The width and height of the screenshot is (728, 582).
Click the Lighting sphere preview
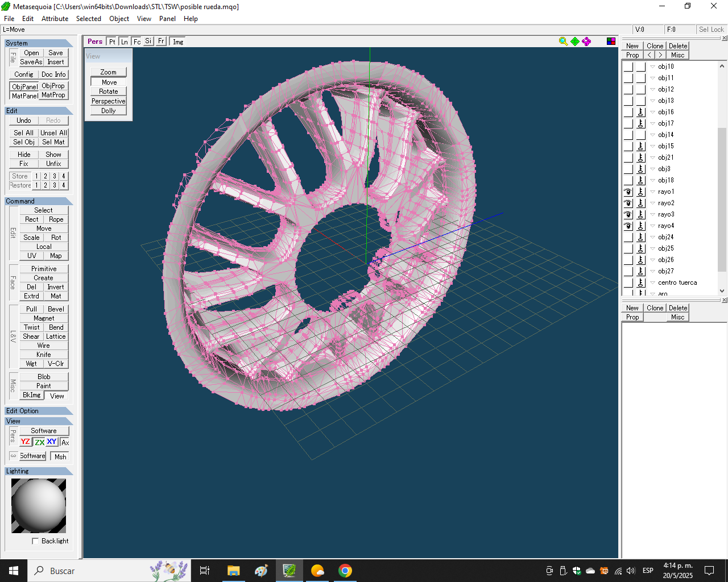coord(39,506)
